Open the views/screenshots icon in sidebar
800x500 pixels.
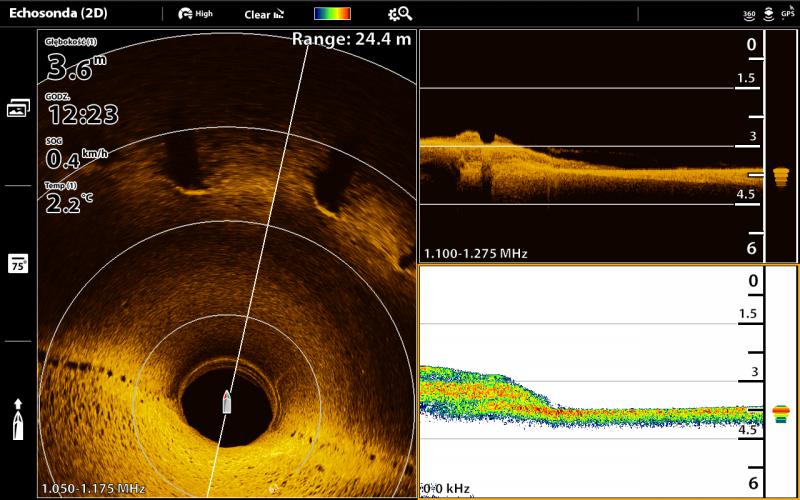[x=18, y=108]
